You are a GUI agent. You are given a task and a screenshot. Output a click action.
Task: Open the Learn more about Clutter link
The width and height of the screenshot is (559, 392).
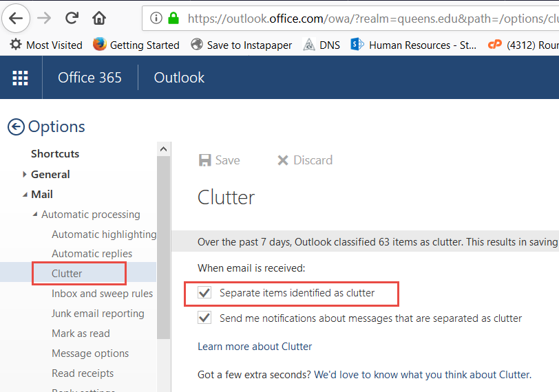[255, 347]
